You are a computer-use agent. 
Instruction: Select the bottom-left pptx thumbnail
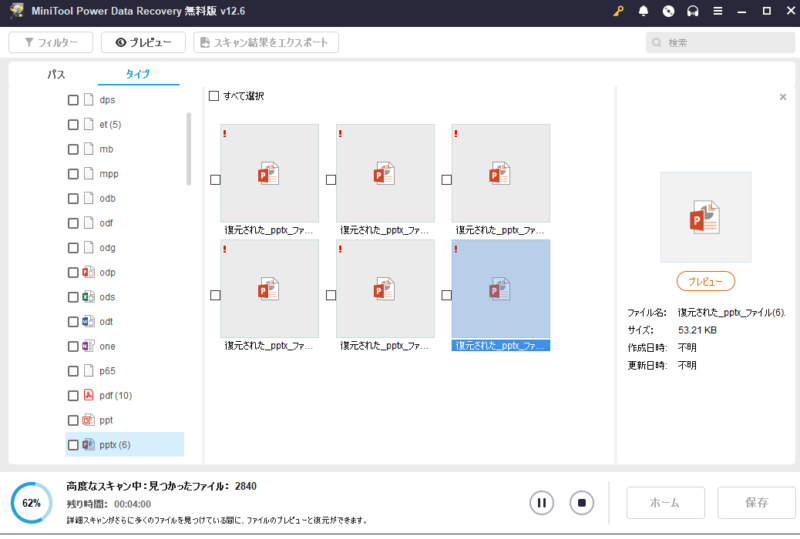(269, 288)
